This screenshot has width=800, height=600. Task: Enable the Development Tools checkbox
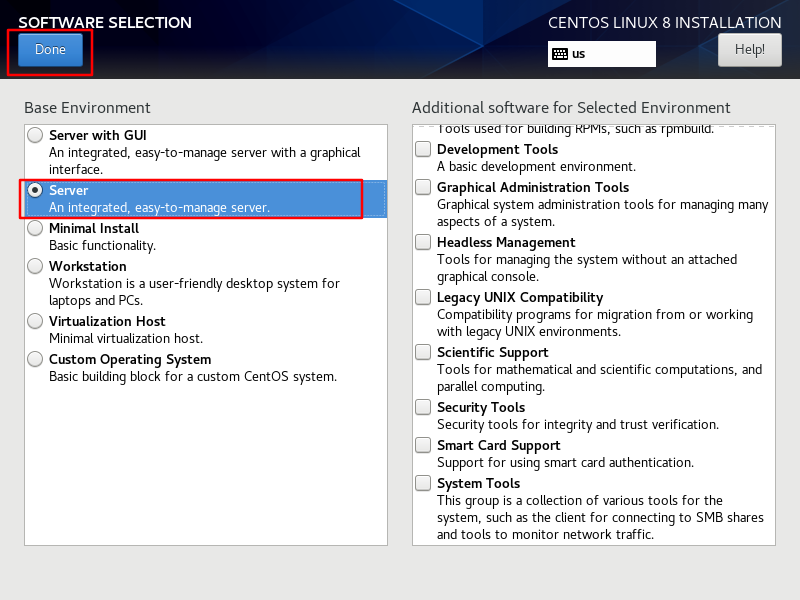[423, 149]
